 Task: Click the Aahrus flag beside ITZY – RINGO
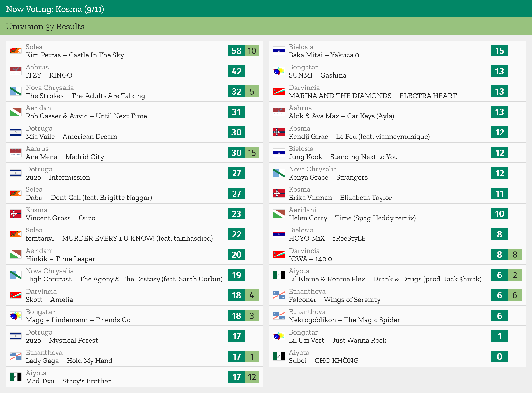click(15, 71)
